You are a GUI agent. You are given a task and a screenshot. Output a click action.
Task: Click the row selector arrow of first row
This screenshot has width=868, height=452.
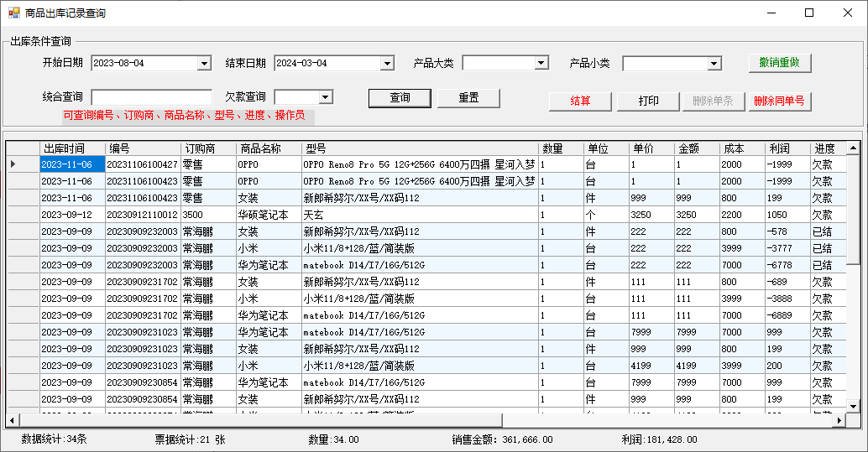tap(13, 164)
